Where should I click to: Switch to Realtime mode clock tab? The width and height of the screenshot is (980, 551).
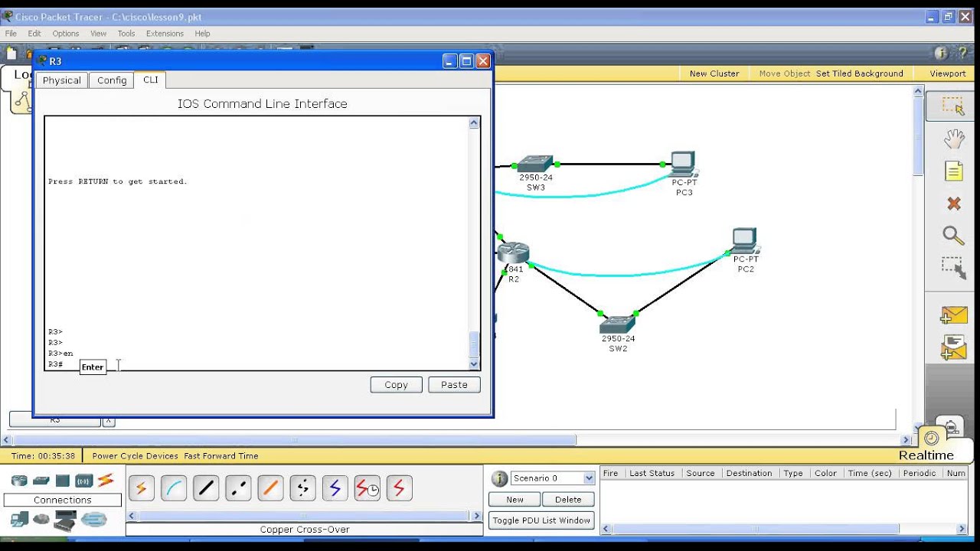click(x=931, y=439)
